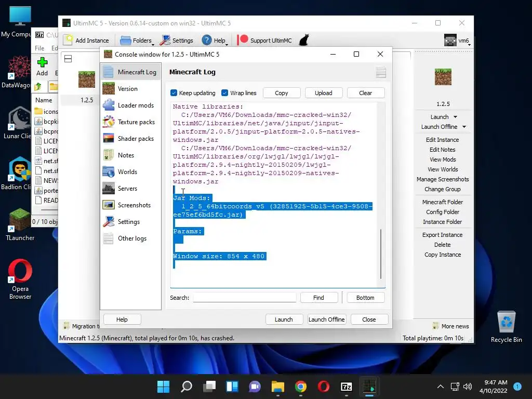Click the log vertical scrollbar handle
The image size is (532, 399).
pyautogui.click(x=381, y=254)
